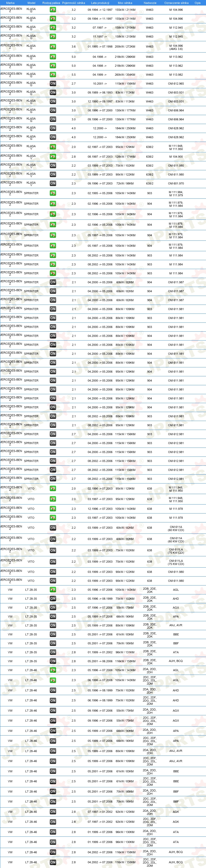Select the production years '12.1990 -> 09.1997'
This screenshot has height=868, width=206.
(x=100, y=101)
